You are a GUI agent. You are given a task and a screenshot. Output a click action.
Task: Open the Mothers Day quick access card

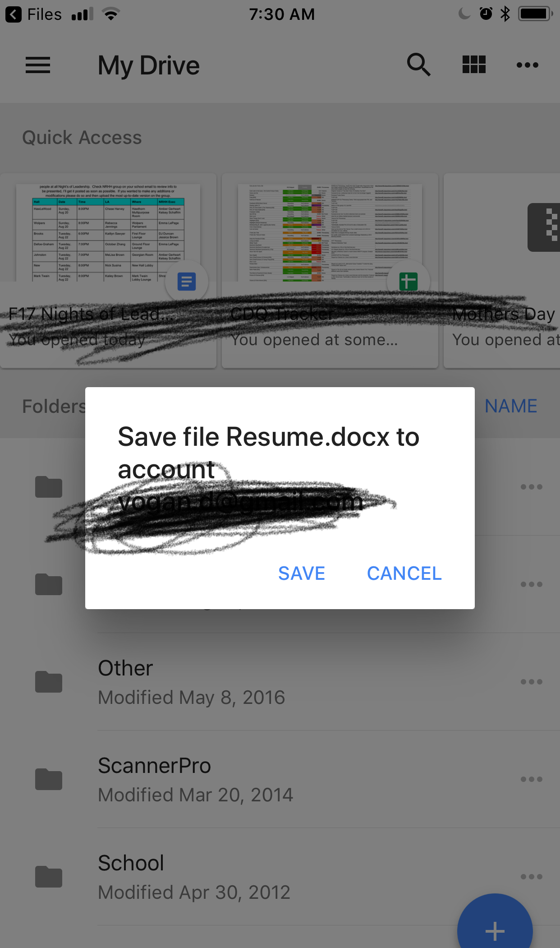pos(502,271)
